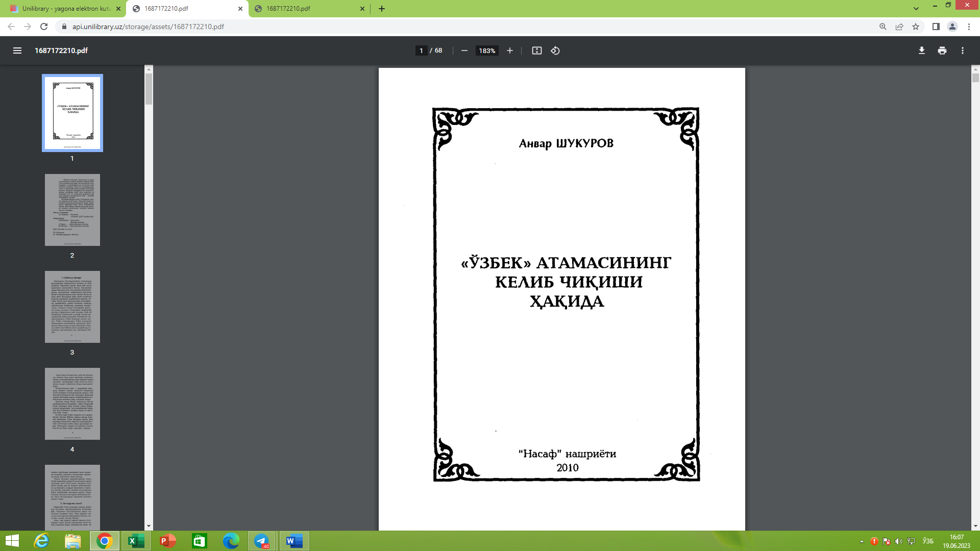This screenshot has width=980, height=551.
Task: Select page 3 thumbnail
Action: point(72,307)
